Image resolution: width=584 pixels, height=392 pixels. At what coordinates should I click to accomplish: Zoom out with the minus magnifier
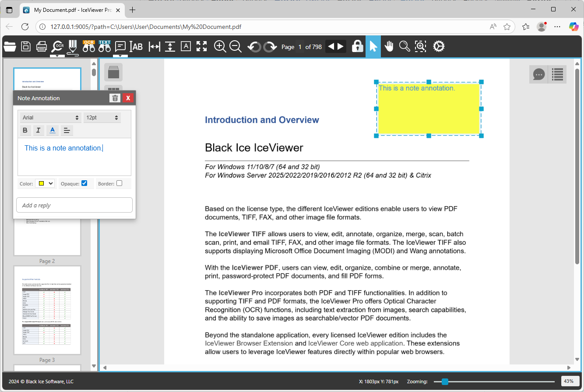(236, 46)
